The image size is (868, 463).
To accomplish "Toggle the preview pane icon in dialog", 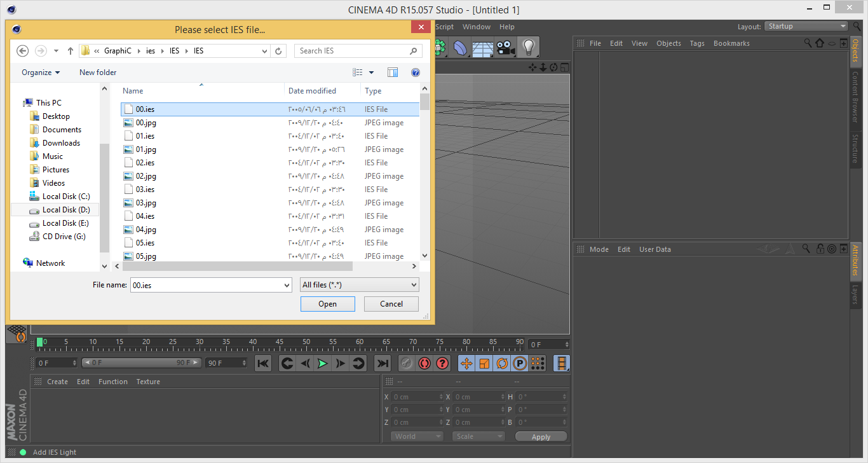I will tap(393, 73).
